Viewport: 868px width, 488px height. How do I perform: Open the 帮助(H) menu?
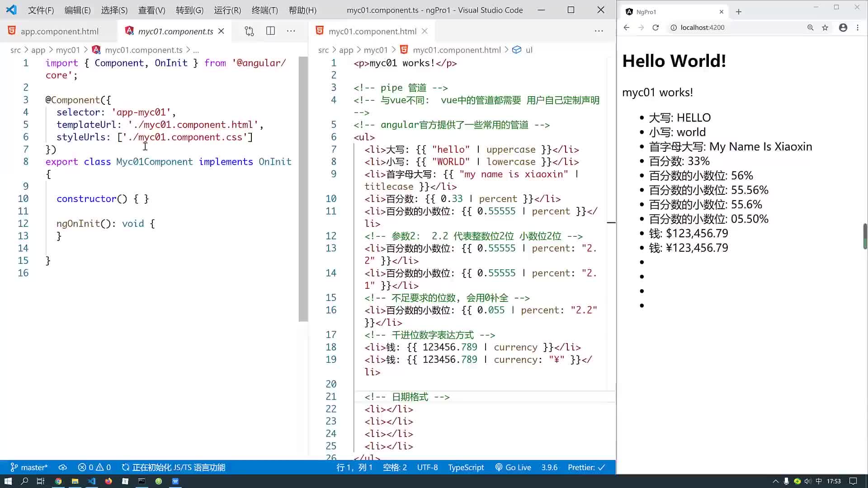[302, 10]
